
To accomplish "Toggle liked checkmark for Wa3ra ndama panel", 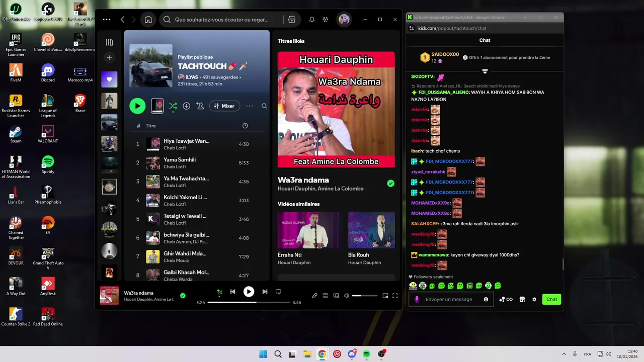I will 390,184.
